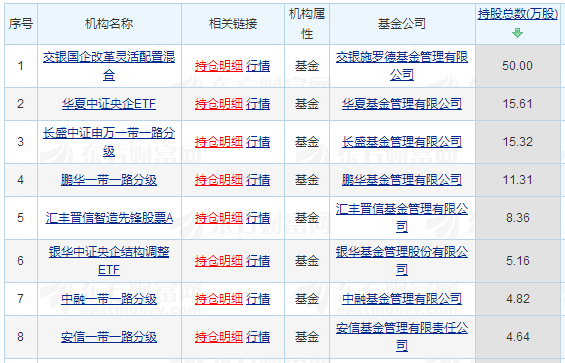Open 长盛基金管理有限公司 company link

coord(402,142)
